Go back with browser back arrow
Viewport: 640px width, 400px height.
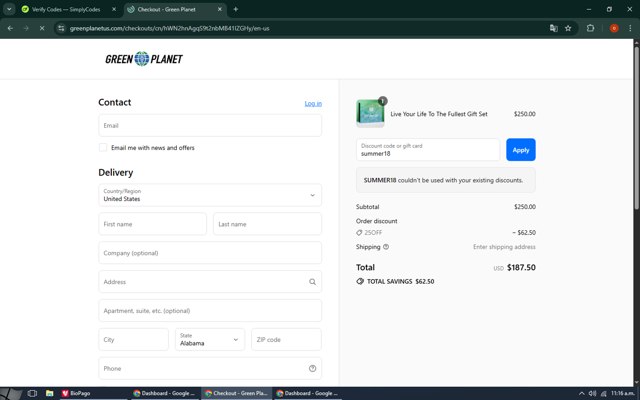coord(10,28)
